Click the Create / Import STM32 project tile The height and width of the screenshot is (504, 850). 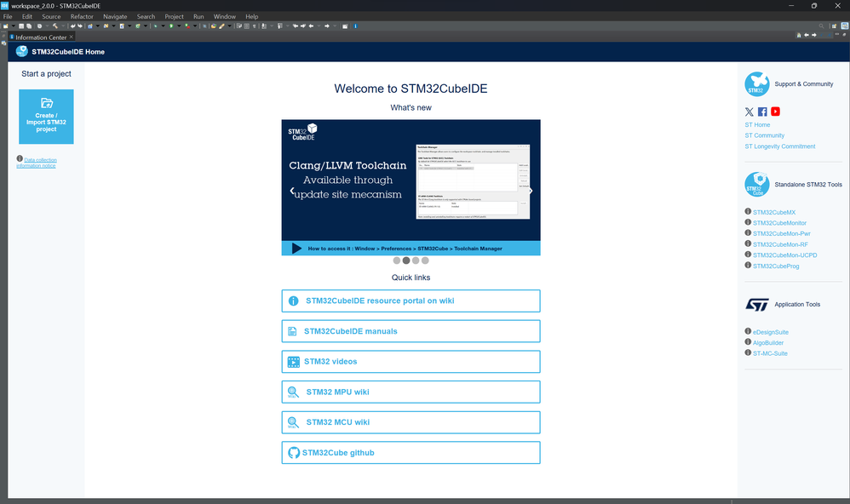[x=46, y=117]
